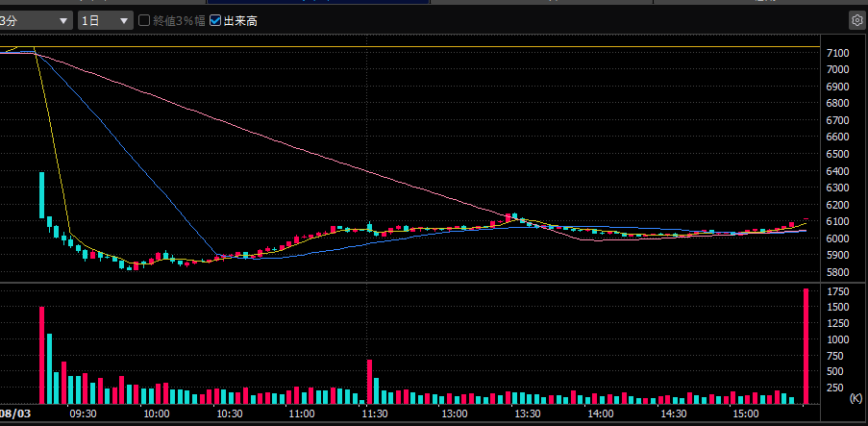Select the 11:30 red volume spike bar
The height and width of the screenshot is (426, 868).
369,382
